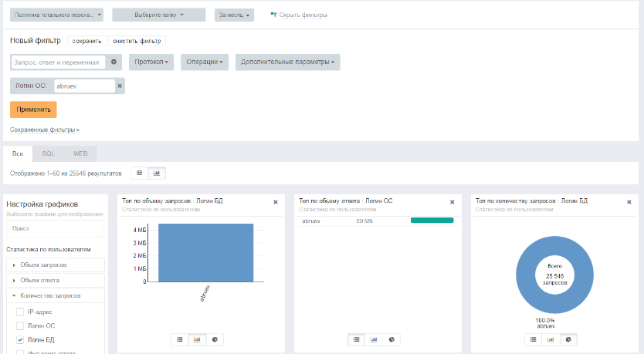644x354 pixels.
Task: Enable the IP-адрес checkbox
Action: click(x=20, y=312)
